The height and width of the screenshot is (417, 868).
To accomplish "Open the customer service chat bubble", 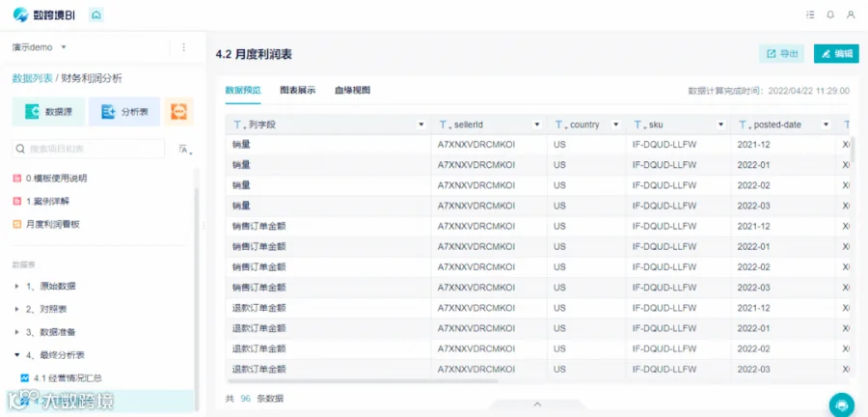I will click(x=841, y=404).
